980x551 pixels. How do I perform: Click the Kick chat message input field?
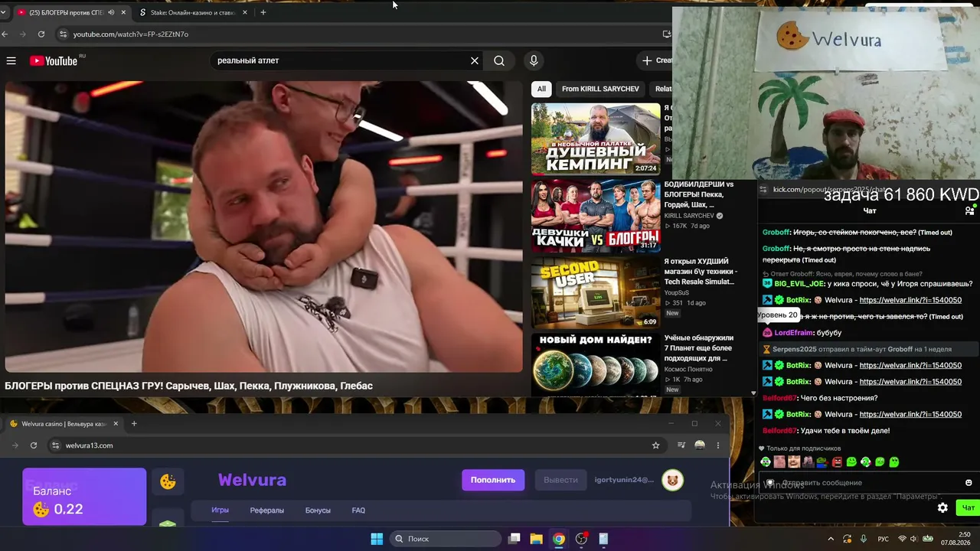tap(869, 483)
